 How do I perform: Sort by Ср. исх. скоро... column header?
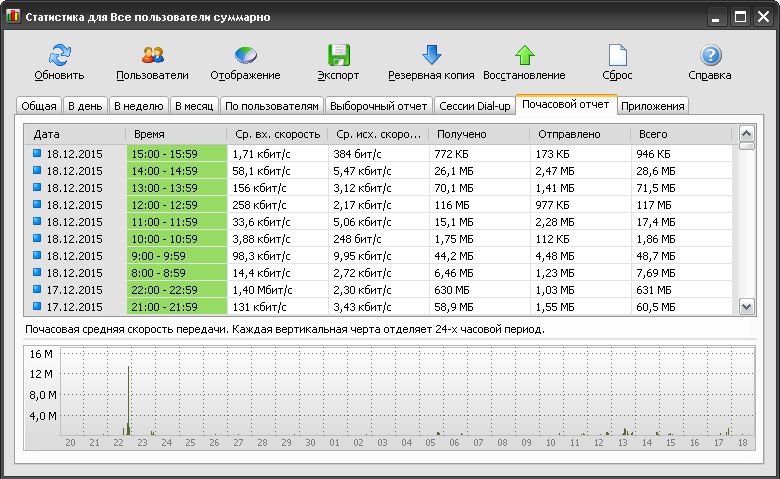[378, 134]
